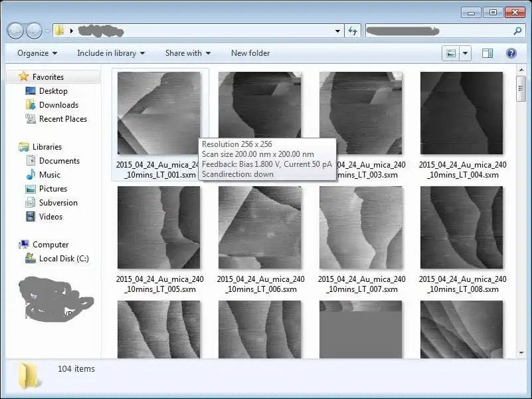The image size is (532, 399).
Task: Select thumbnail above the LT_003.sxm filename
Action: [361, 113]
